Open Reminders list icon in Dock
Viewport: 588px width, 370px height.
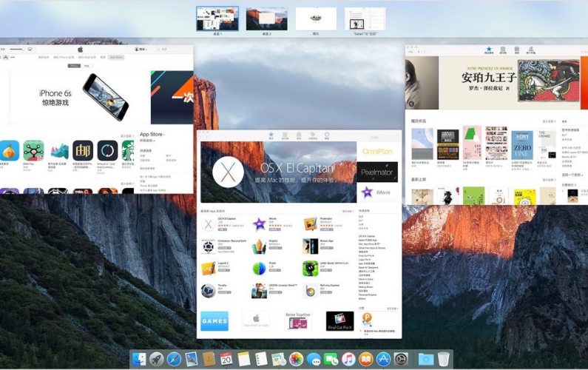(261, 359)
